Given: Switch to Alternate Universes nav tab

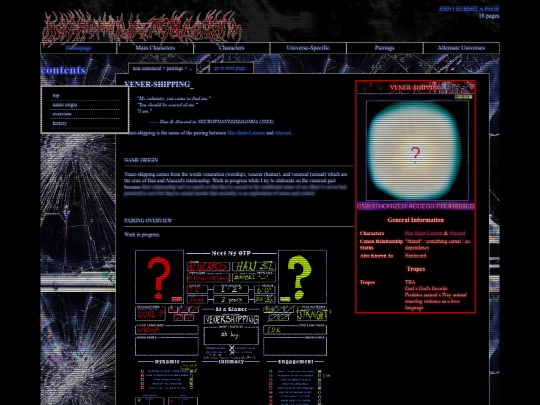Looking at the screenshot, I should [461, 48].
